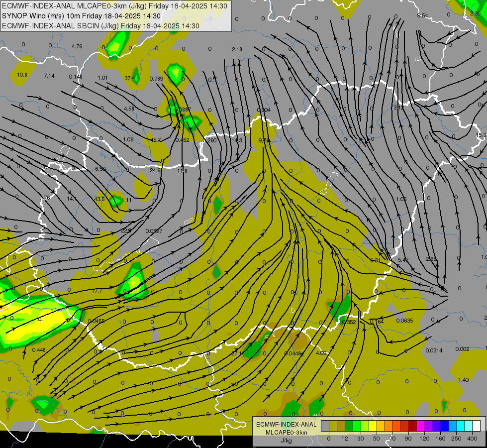
Task: Click the map value '0.0897'
Action: pos(154,231)
